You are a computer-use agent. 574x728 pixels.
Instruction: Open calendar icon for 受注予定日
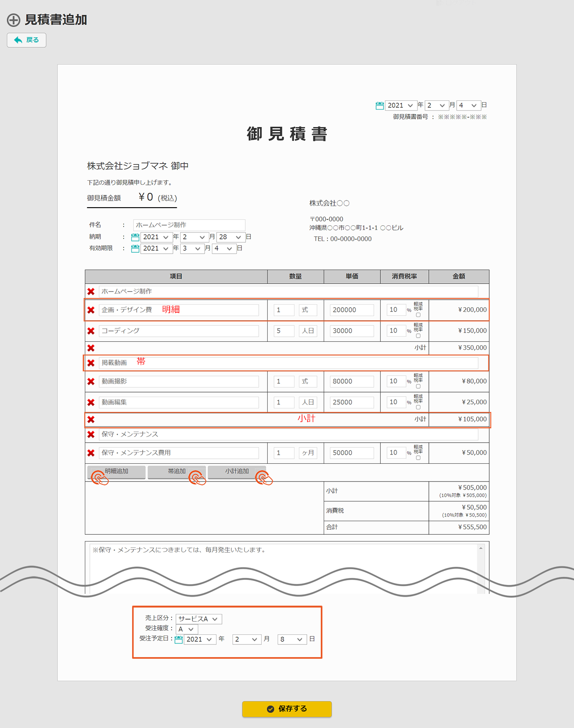coord(179,639)
